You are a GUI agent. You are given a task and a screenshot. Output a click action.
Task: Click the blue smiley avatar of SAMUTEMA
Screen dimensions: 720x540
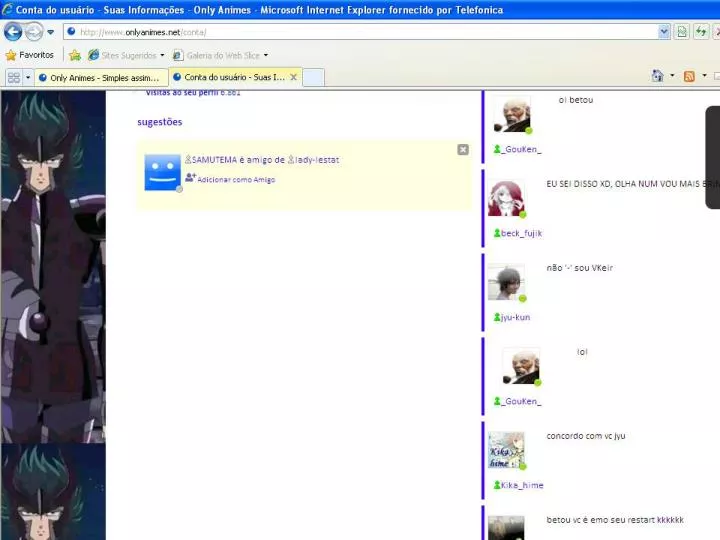163,173
